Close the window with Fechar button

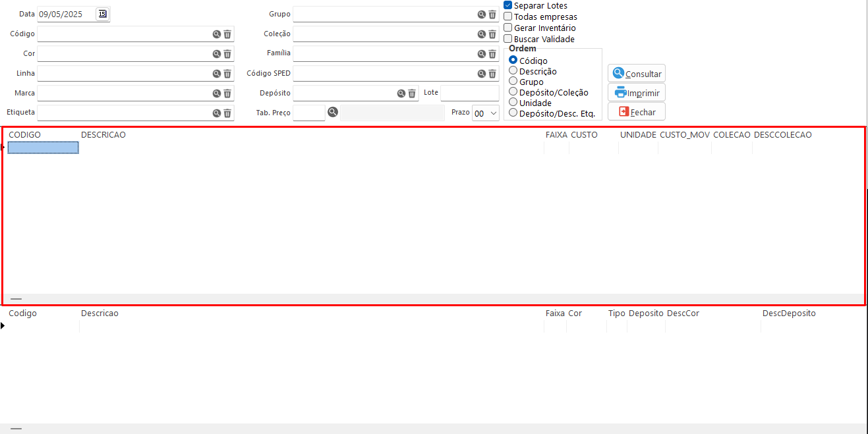pyautogui.click(x=636, y=112)
